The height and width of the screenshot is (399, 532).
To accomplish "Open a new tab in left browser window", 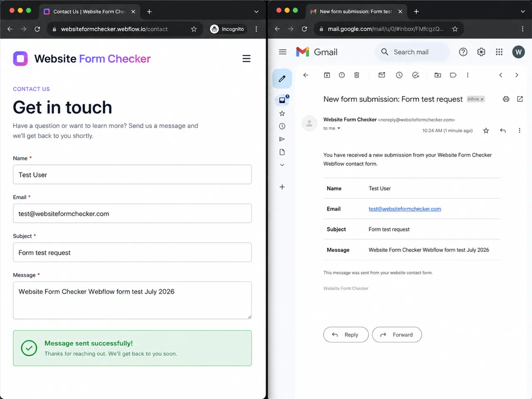I will 149,12.
